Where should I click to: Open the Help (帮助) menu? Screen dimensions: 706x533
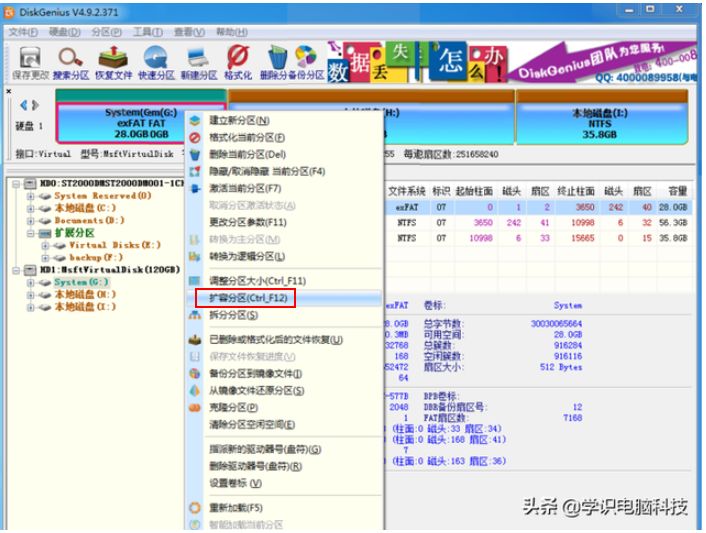point(231,32)
